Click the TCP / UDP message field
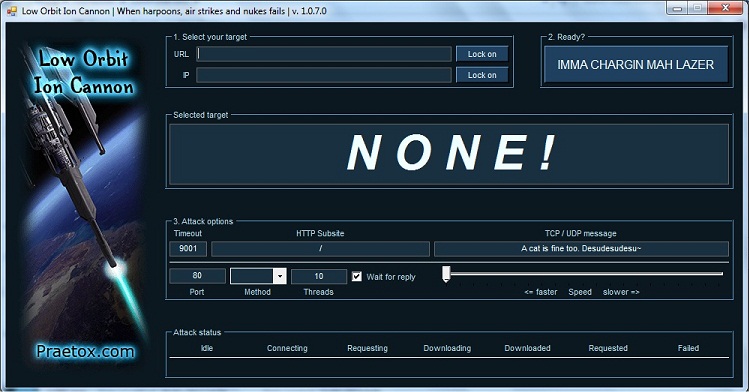The image size is (749, 392). tap(581, 249)
